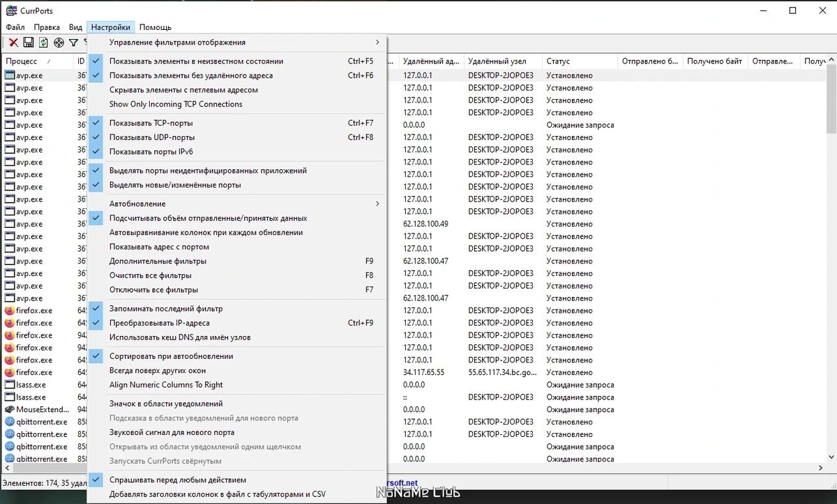Toggle "Показывать TCP-порты" option
This screenshot has width=837, height=504.
(236, 123)
